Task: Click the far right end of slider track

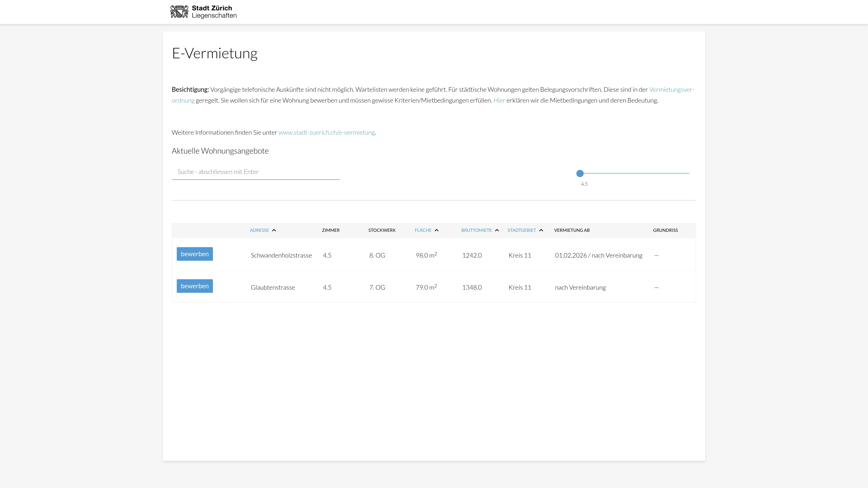Action: pos(688,173)
